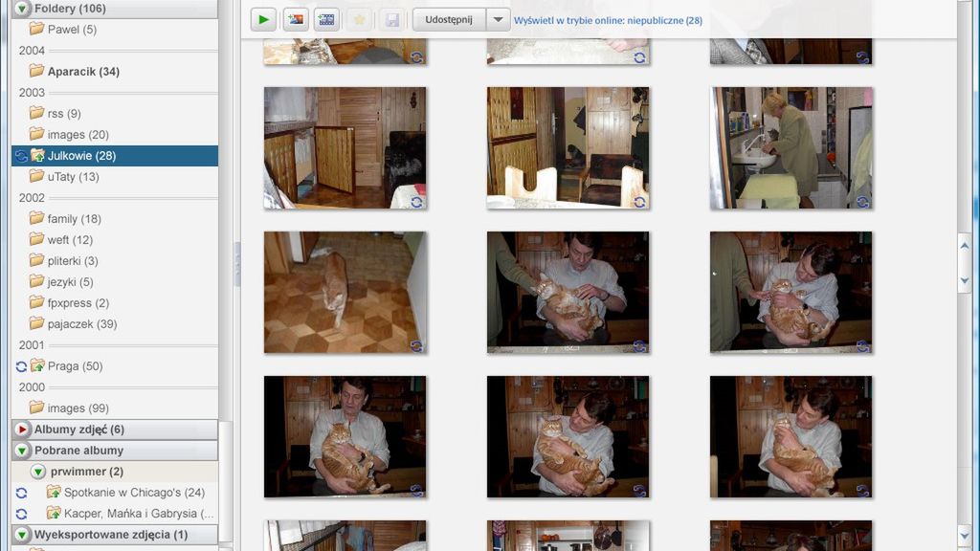Open the Udostępnij dropdown arrow

click(498, 20)
